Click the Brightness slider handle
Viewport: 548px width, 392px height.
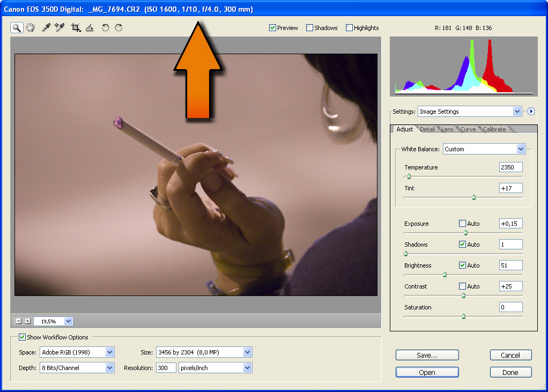pyautogui.click(x=445, y=274)
